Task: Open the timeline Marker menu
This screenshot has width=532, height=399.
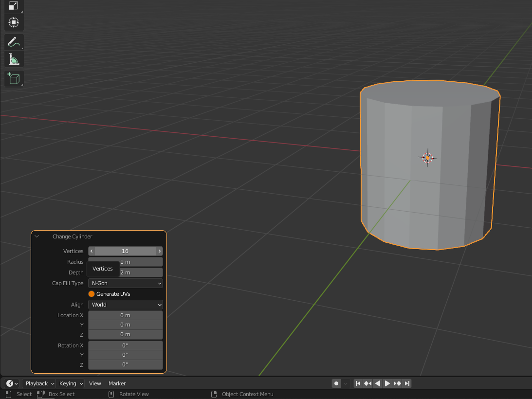Action: [117, 383]
